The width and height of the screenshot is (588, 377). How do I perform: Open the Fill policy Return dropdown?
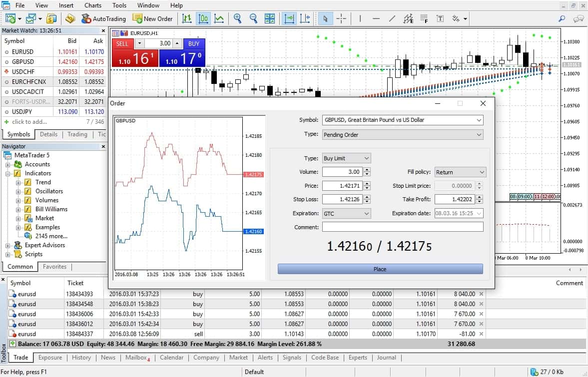pos(460,172)
